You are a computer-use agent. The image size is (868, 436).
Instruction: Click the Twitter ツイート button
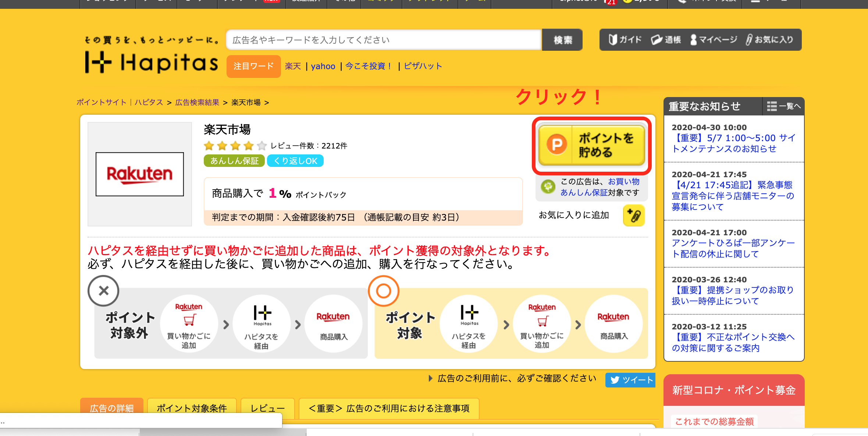[630, 380]
